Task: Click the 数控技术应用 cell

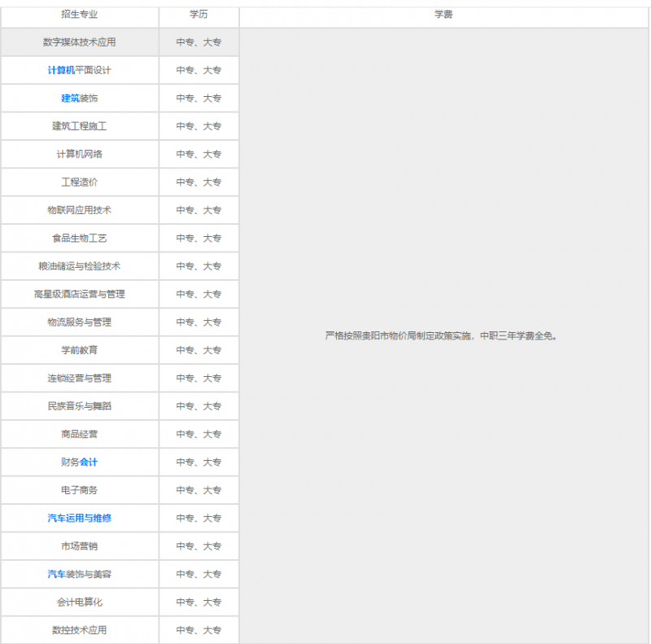Action: [80, 630]
